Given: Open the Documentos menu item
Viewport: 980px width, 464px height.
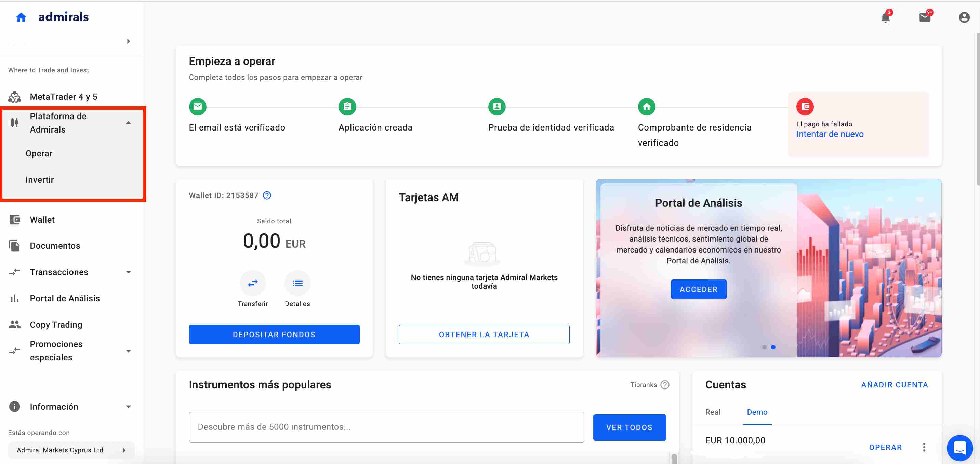Looking at the screenshot, I should pyautogui.click(x=55, y=246).
